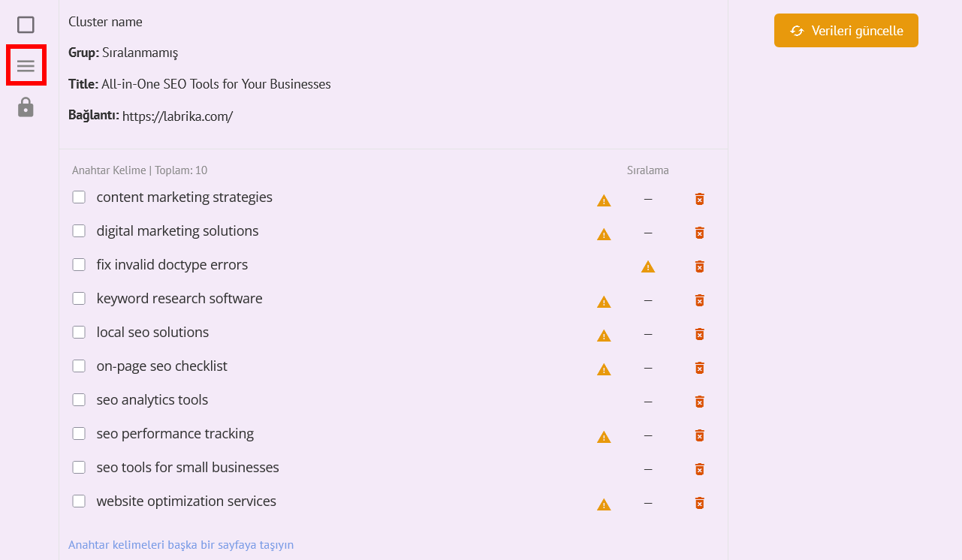The height and width of the screenshot is (560, 962).
Task: Click warning icon beside 'digital marketing solutions'
Action: coord(604,234)
